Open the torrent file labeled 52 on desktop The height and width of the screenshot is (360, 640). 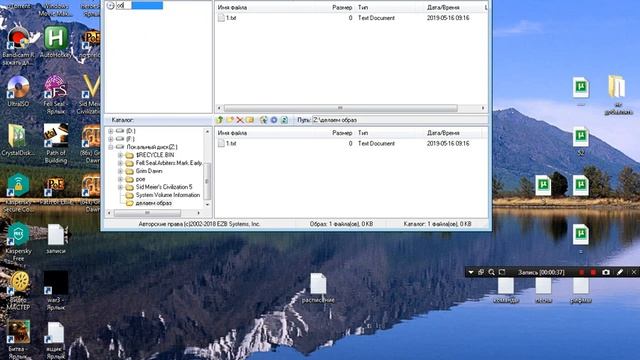click(581, 141)
